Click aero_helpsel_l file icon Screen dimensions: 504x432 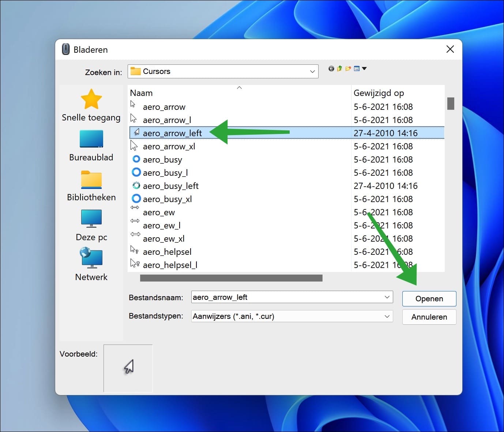click(x=135, y=263)
